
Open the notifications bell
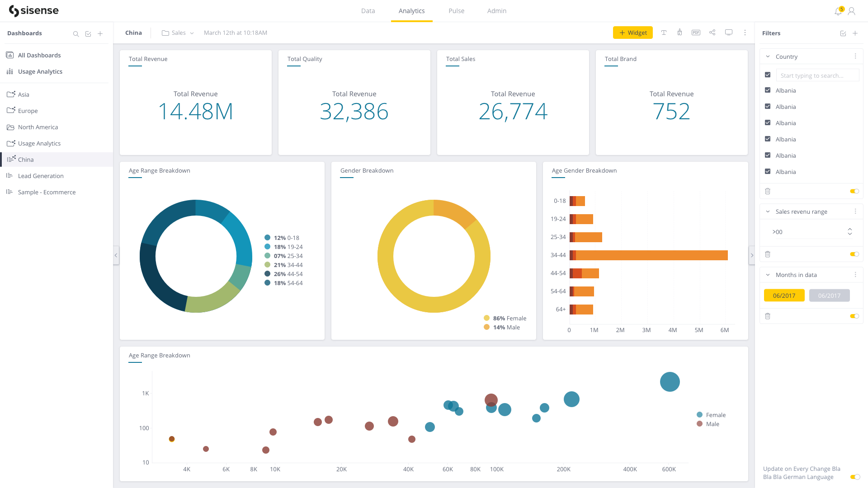coord(838,11)
